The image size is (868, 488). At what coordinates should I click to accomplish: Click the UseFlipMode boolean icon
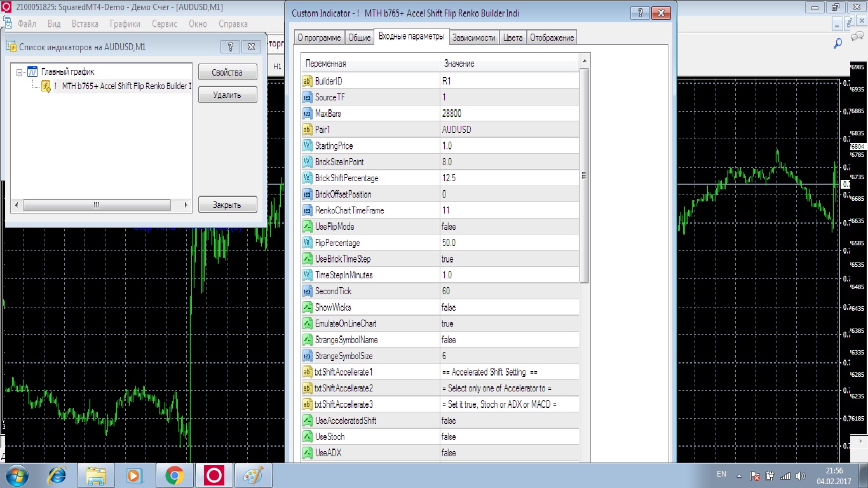(x=307, y=227)
